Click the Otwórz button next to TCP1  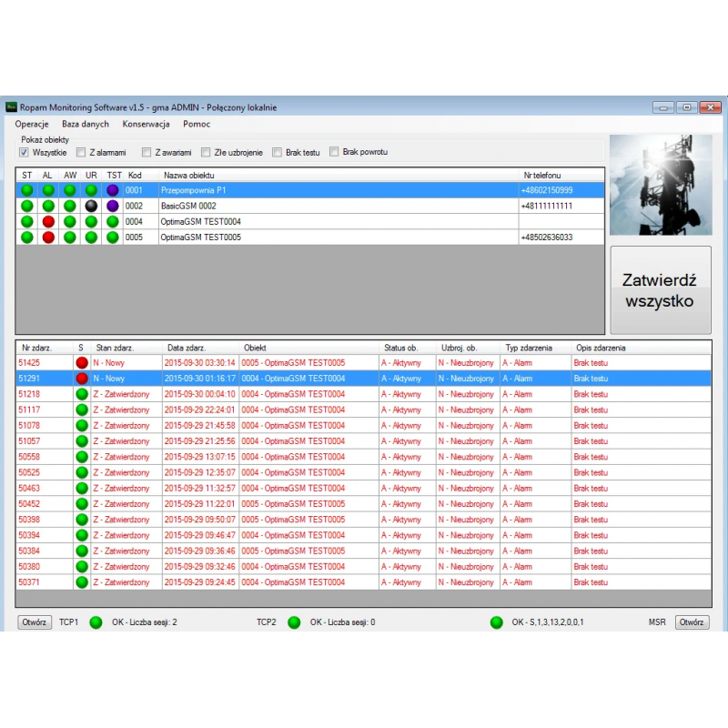[x=35, y=622]
